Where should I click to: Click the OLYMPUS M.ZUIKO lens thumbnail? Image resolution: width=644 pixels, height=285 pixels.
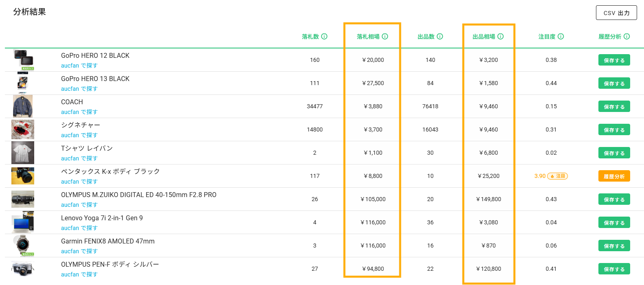pos(23,199)
